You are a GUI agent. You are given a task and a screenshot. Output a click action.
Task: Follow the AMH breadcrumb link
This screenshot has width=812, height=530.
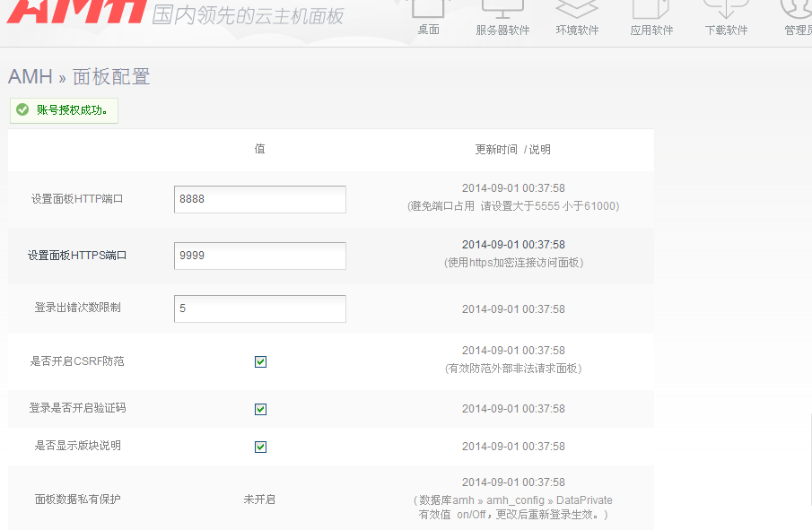pos(31,77)
